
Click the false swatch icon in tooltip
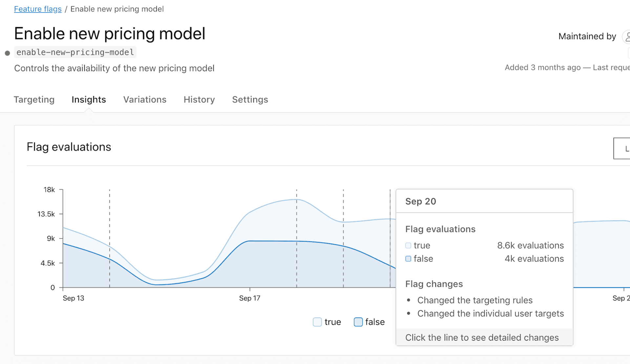pyautogui.click(x=408, y=258)
